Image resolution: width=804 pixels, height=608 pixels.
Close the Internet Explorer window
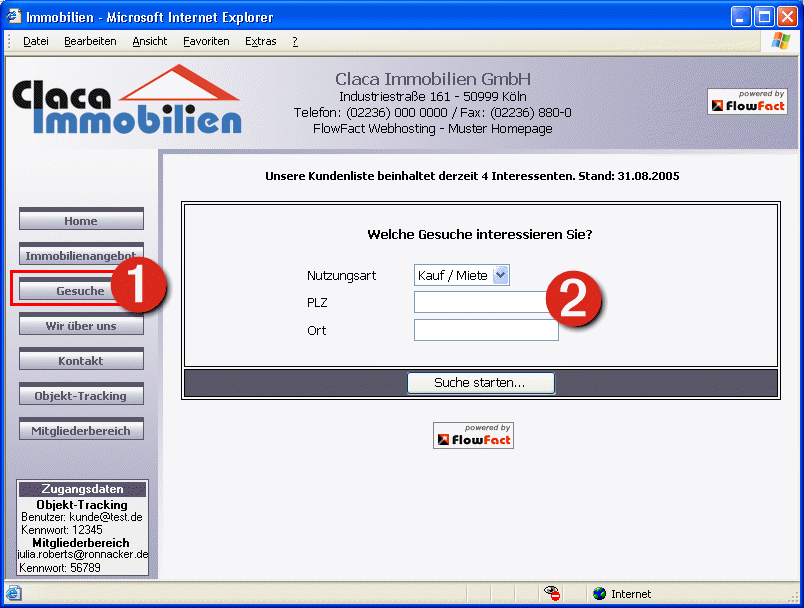click(x=787, y=17)
